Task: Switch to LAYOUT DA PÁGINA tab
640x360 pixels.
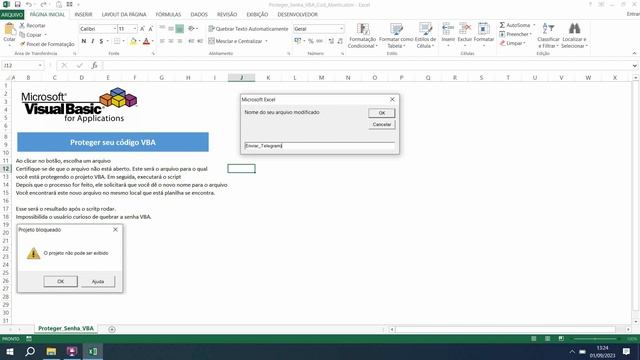Action: [x=124, y=15]
